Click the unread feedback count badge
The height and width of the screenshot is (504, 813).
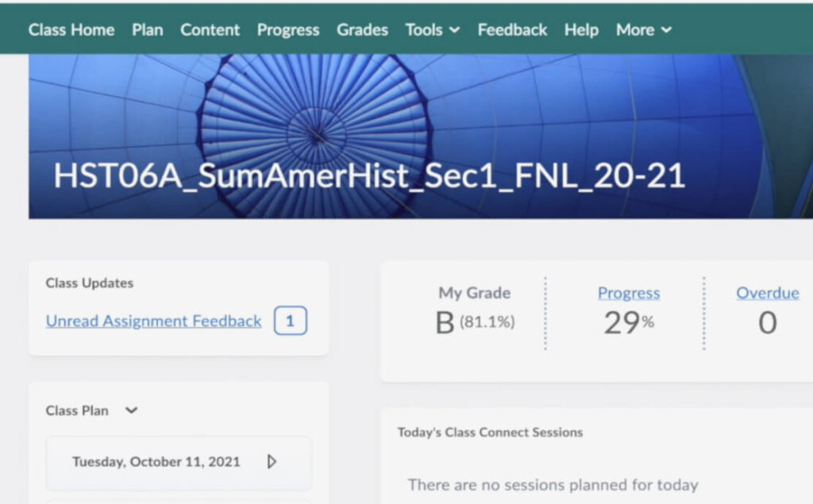coord(290,321)
